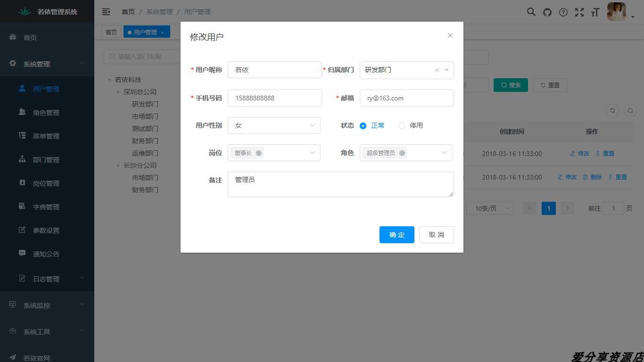Click the 备注 textarea
The width and height of the screenshot is (644, 362).
[x=341, y=184]
